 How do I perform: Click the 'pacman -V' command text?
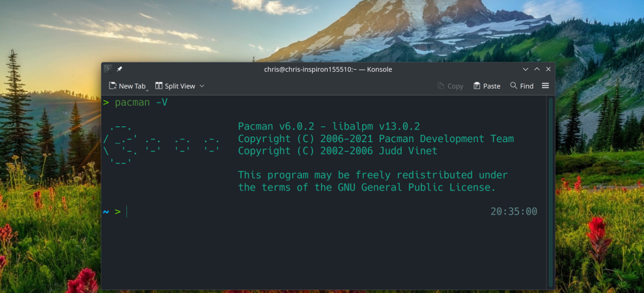pos(141,102)
